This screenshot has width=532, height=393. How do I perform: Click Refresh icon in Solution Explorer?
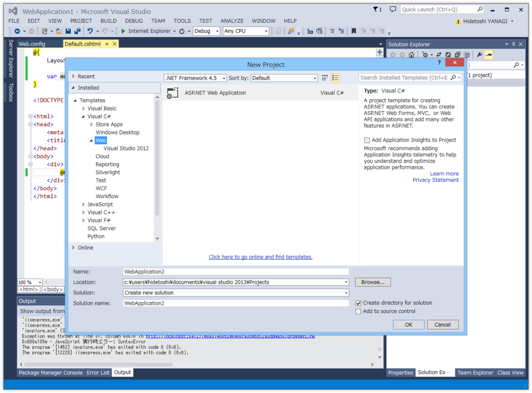[x=448, y=55]
